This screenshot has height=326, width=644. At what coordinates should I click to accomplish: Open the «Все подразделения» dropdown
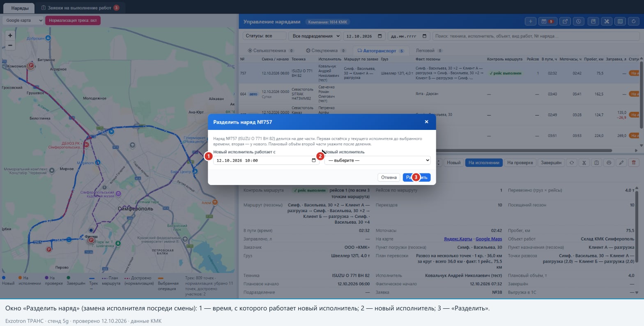point(315,36)
